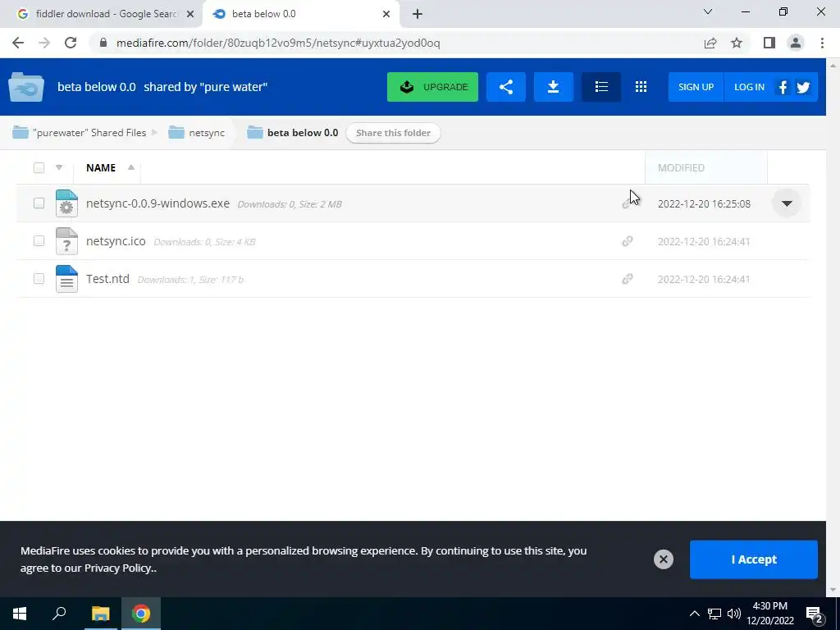The image size is (840, 630).
Task: Click the network tray icon
Action: click(714, 614)
